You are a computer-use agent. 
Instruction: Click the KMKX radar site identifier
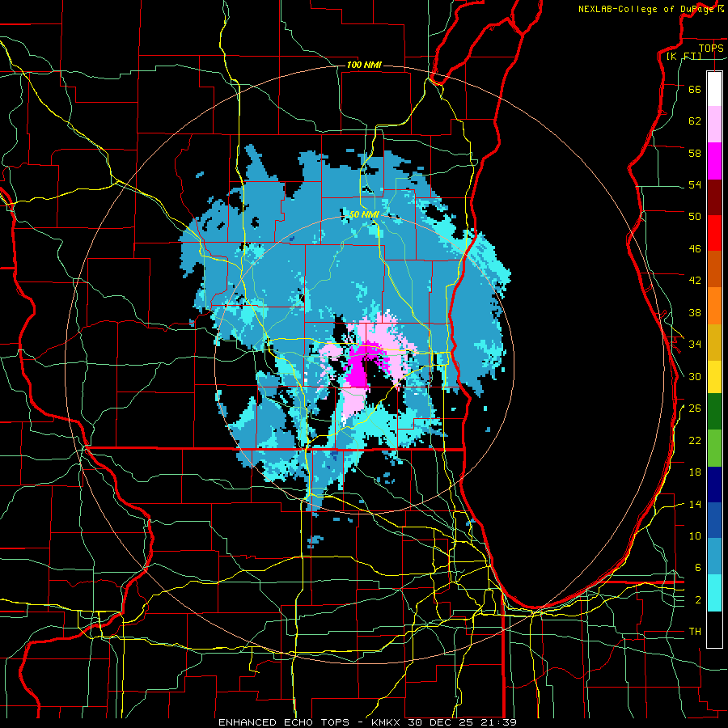[385, 722]
